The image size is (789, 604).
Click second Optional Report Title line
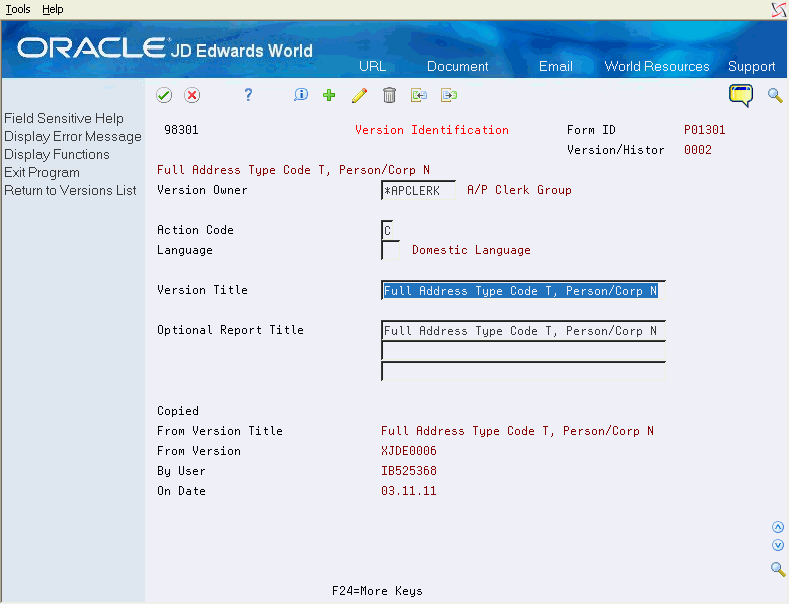coord(523,351)
